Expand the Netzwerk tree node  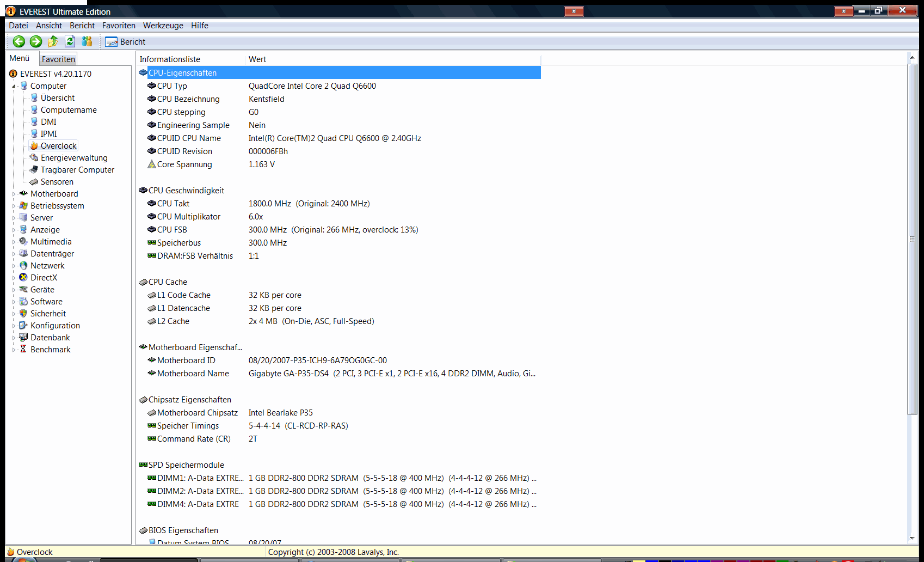click(x=14, y=266)
